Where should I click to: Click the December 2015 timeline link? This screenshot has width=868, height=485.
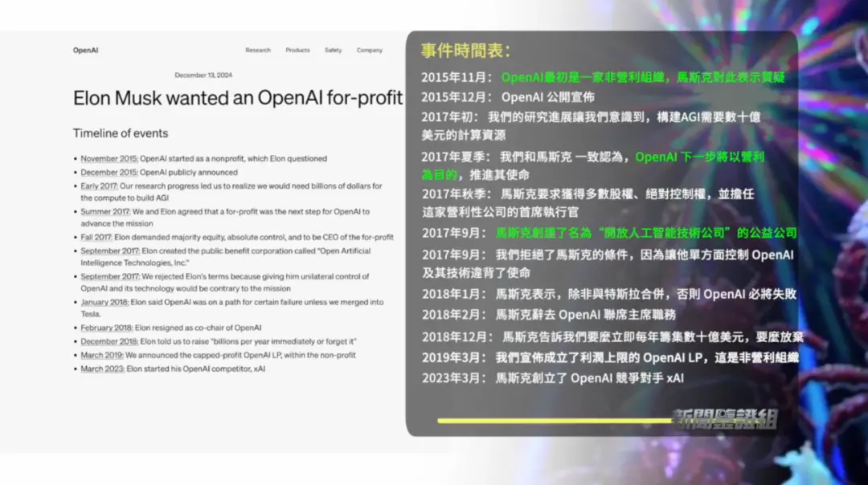pos(109,173)
